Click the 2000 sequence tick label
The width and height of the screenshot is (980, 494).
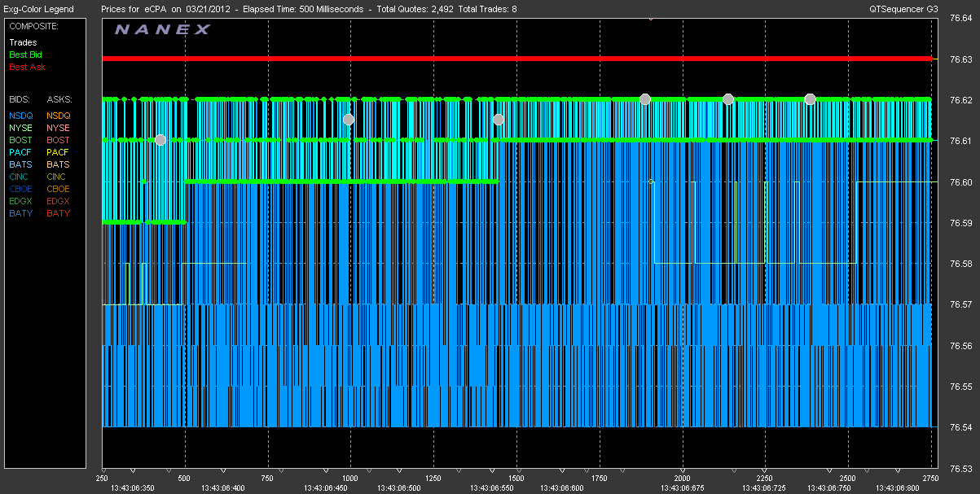pyautogui.click(x=683, y=478)
